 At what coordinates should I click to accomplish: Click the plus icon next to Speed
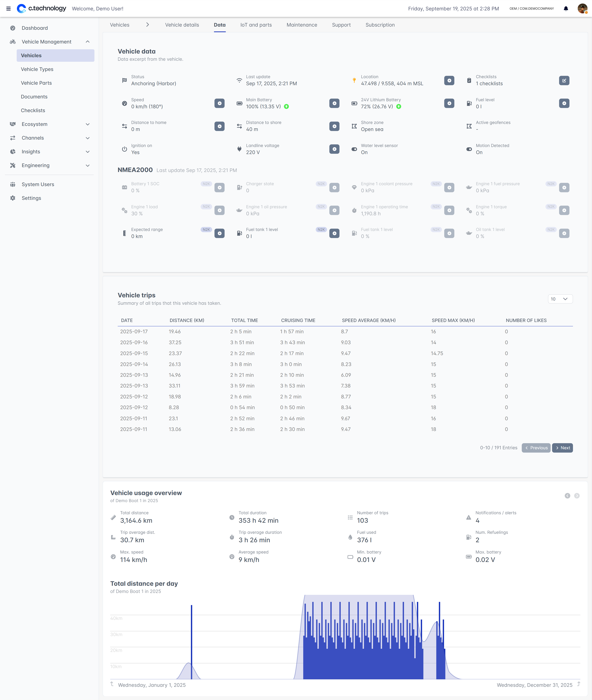219,103
